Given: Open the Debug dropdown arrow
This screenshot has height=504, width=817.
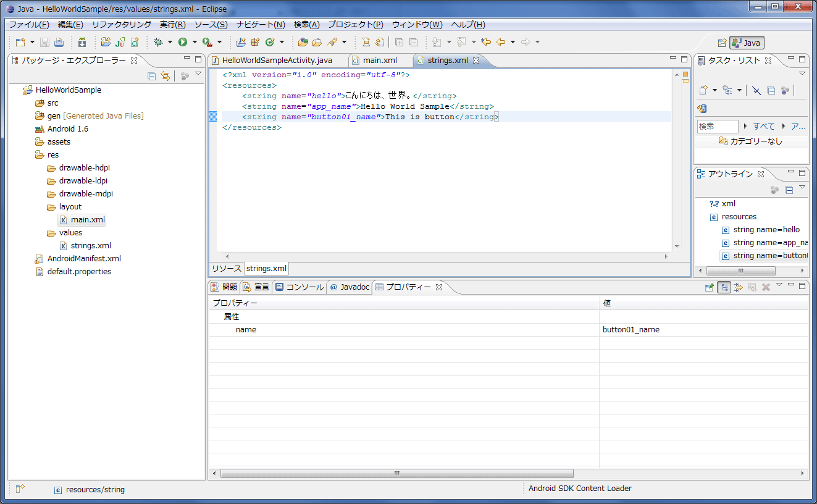Looking at the screenshot, I should 170,42.
